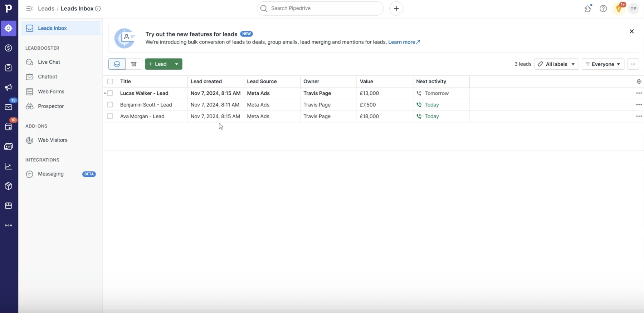Open the Activities calendar icon with badge 10

[x=9, y=126]
